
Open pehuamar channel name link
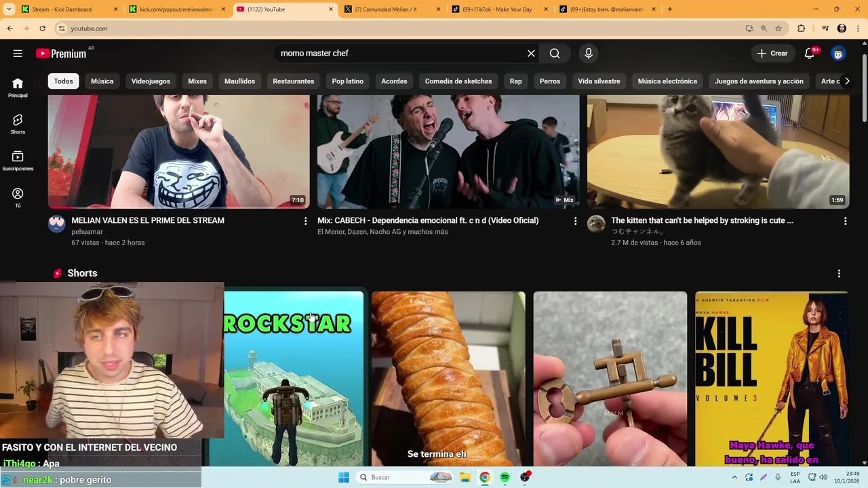[x=87, y=232]
